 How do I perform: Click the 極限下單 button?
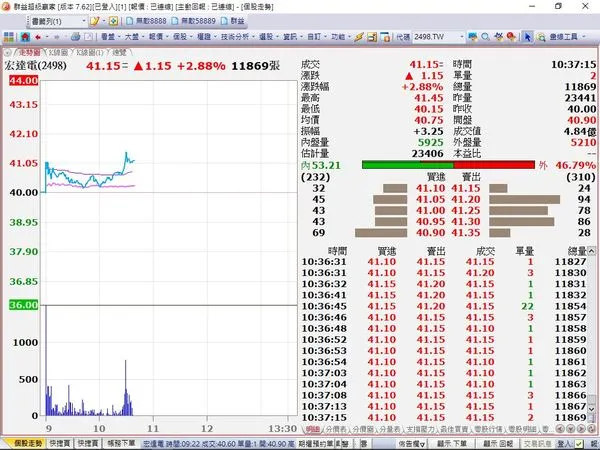pyautogui.click(x=121, y=444)
